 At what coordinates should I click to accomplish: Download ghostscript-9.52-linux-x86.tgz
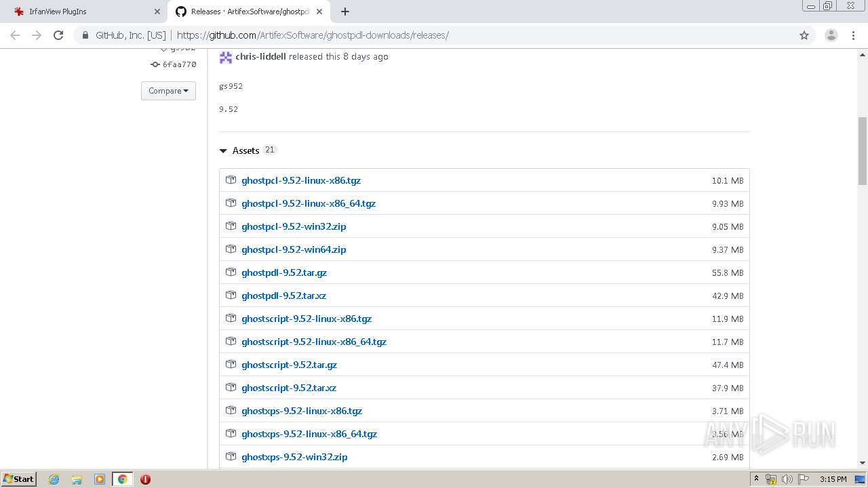(307, 319)
